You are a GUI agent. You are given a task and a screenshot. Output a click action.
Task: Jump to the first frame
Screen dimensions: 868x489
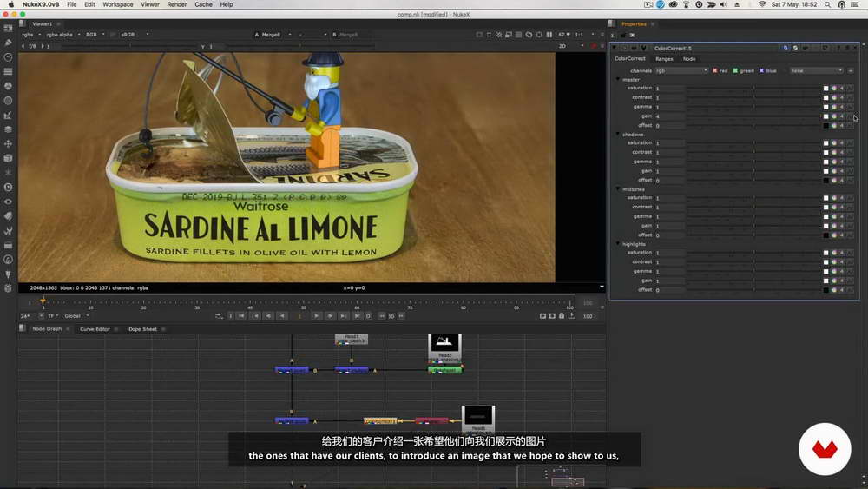coord(241,315)
